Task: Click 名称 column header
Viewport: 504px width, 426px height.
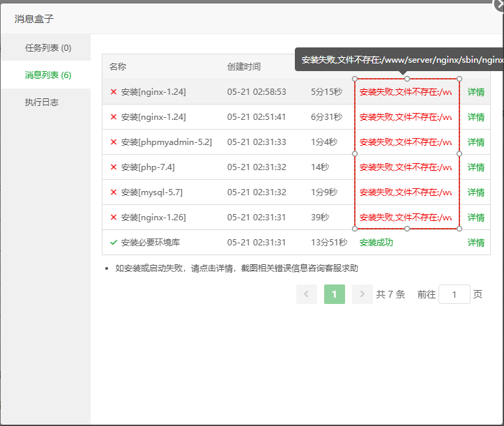Action: point(118,66)
